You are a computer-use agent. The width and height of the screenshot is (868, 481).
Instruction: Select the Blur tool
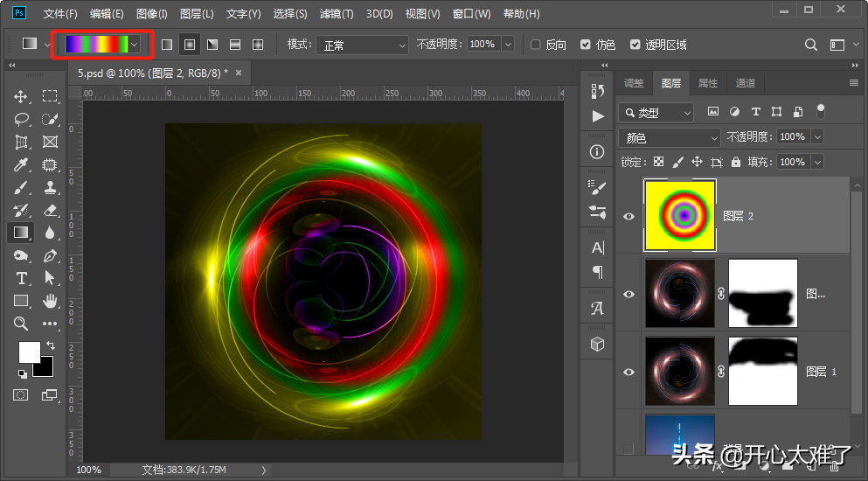pyautogui.click(x=50, y=233)
